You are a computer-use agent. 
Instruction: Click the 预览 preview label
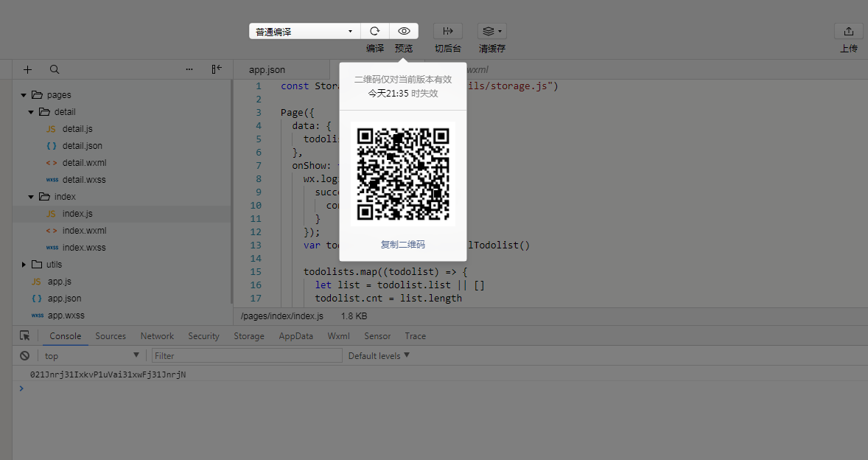[404, 49]
